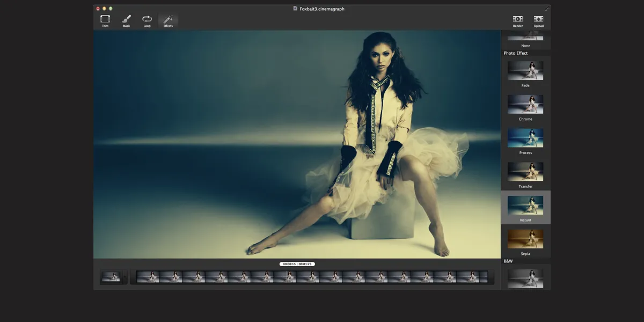
Task: Enter fullscreen with the title bar arrows
Action: pyautogui.click(x=547, y=9)
